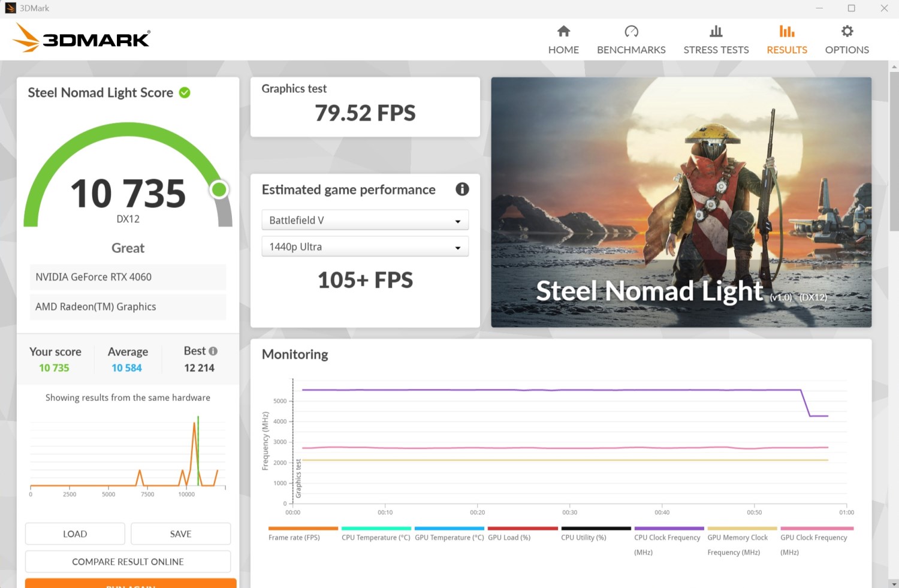Toggle GPU Memory Clock Frequency legend series
This screenshot has width=899, height=588.
[x=737, y=538]
